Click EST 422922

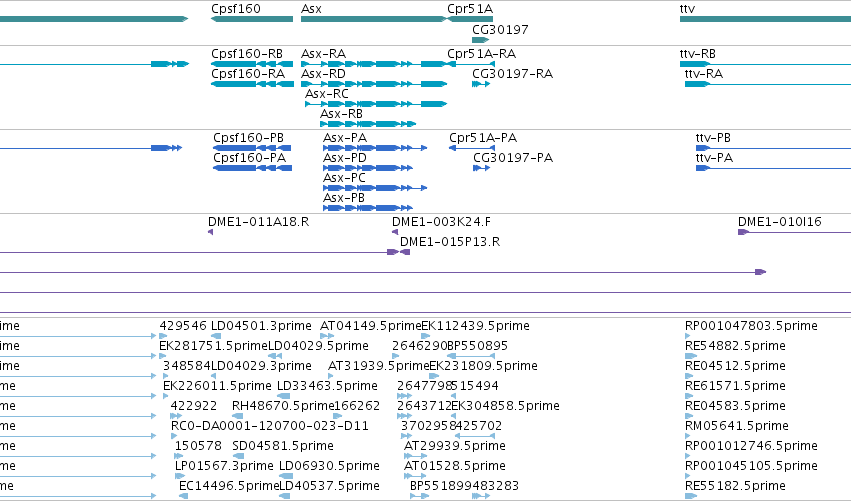click(194, 407)
